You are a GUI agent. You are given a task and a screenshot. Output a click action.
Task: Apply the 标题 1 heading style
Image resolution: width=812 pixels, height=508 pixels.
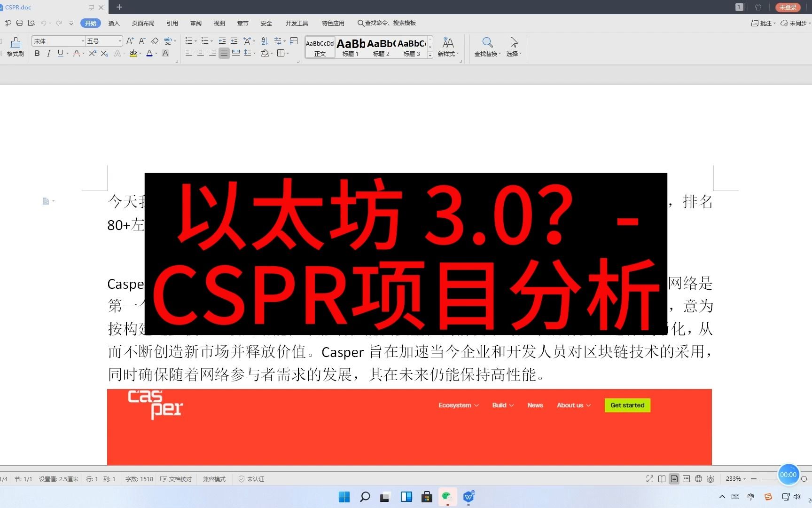pos(351,47)
